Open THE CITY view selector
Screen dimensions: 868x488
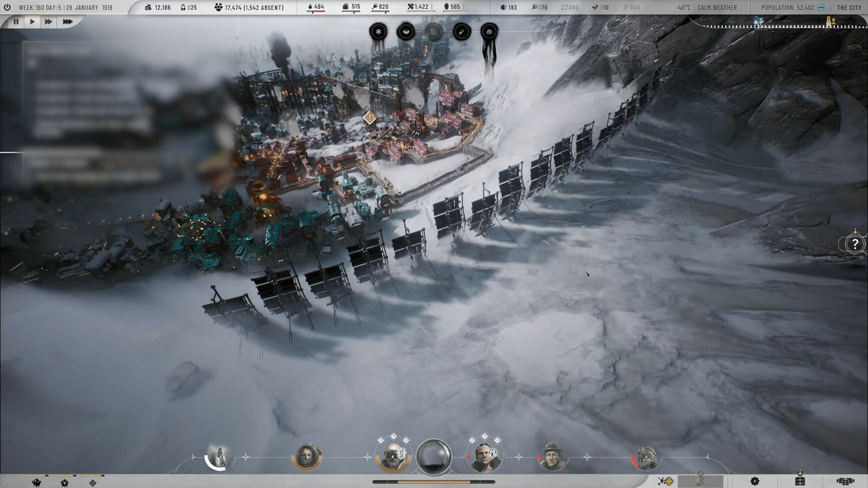click(849, 8)
